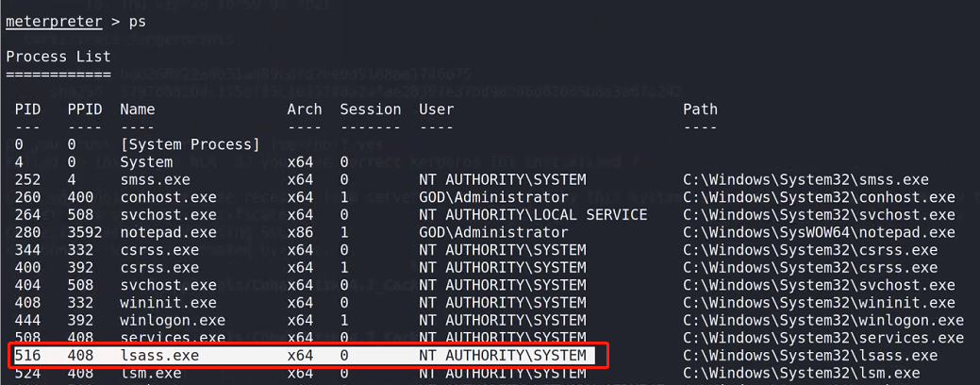Click GOD\Administrator in the conhost.exe row

coord(493,197)
